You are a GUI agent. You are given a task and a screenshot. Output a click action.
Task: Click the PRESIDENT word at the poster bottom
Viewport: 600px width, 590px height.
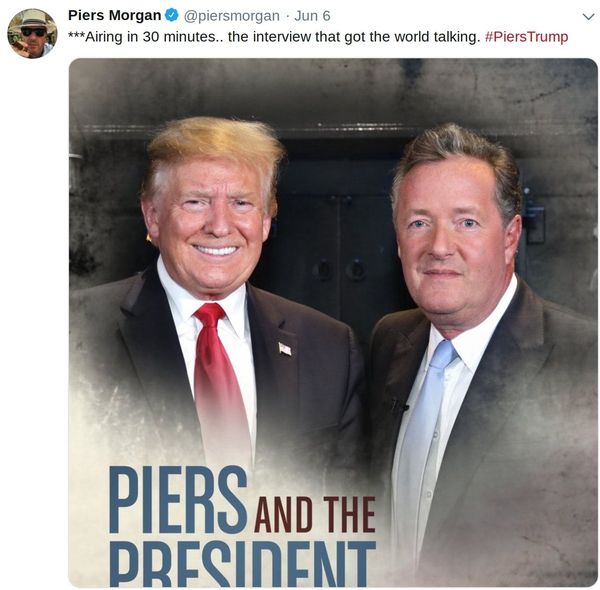(242, 564)
